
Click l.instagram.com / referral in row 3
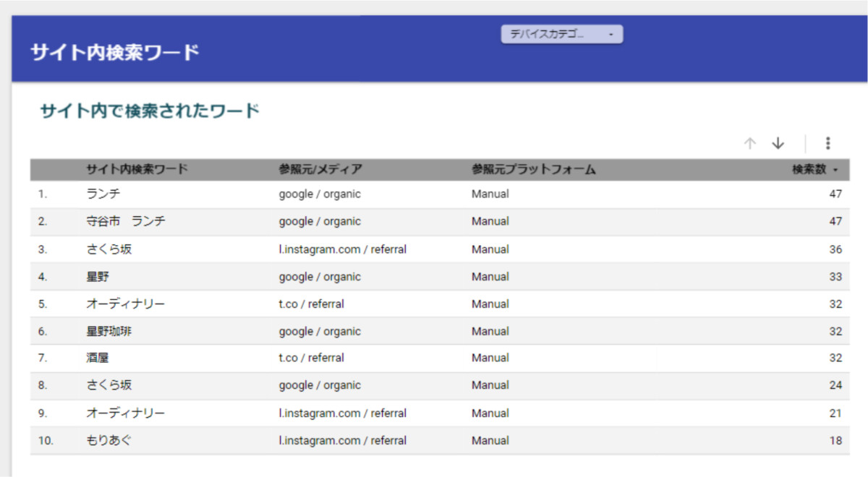click(343, 249)
